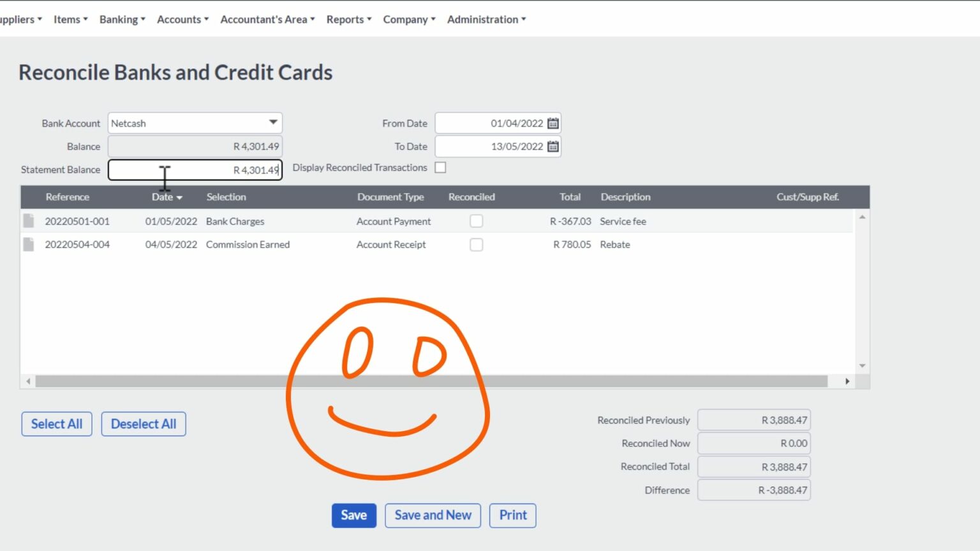Enable Display Reconciled Transactions
The image size is (980, 551).
click(440, 167)
